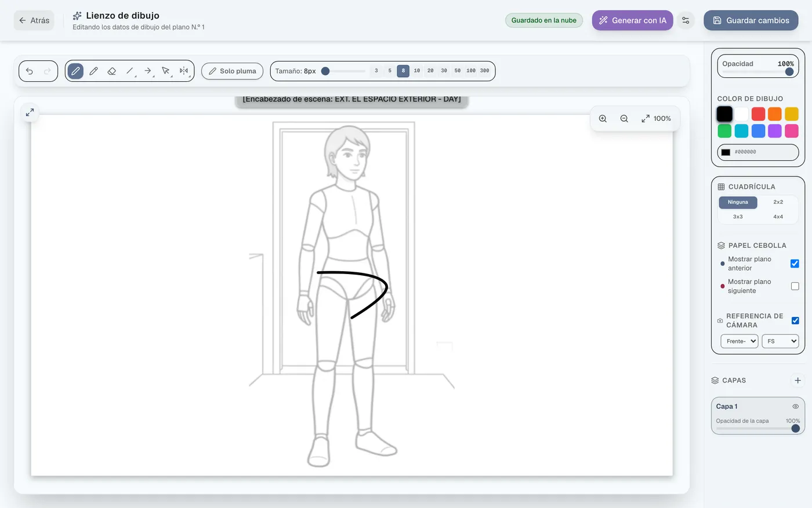This screenshot has height=508, width=812.
Task: Toggle Referencia de cámara checkbox
Action: point(795,320)
